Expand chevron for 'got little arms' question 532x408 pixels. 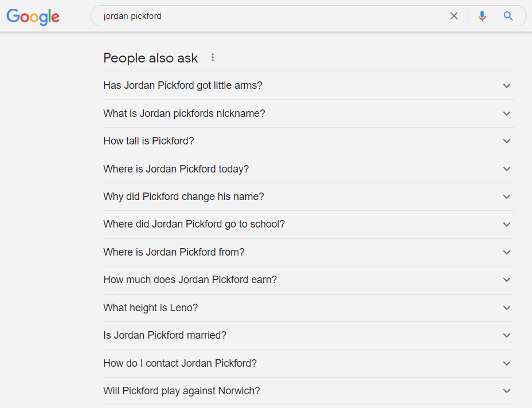point(507,86)
